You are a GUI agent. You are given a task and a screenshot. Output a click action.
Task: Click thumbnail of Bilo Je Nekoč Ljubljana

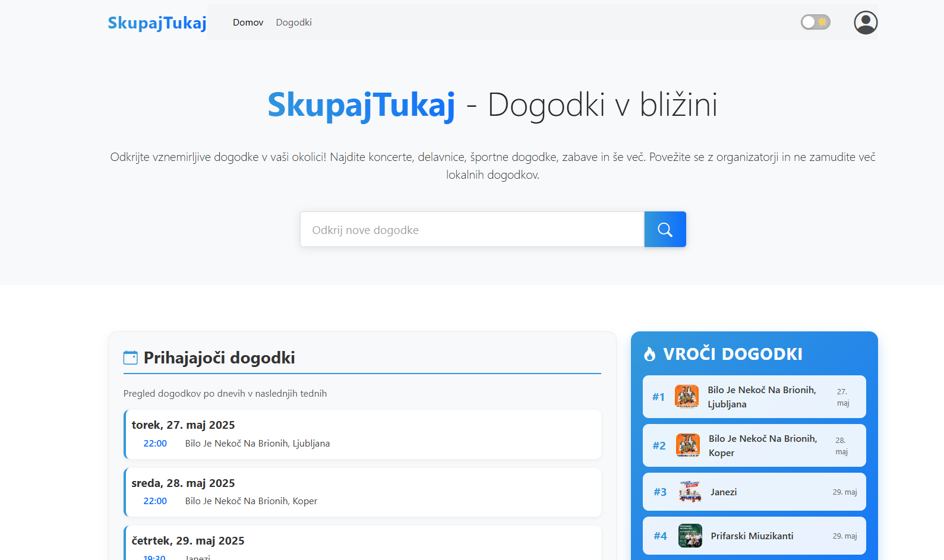coord(686,397)
